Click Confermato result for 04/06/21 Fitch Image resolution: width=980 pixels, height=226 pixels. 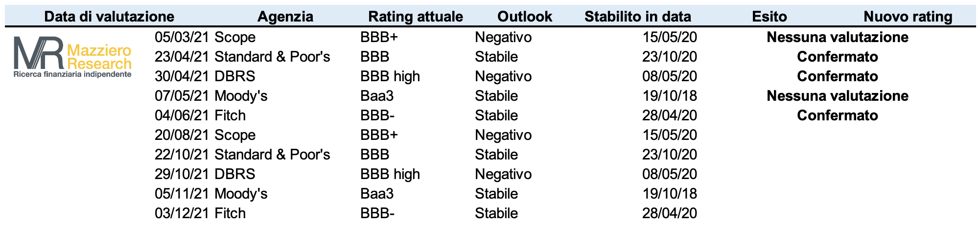coord(838,115)
